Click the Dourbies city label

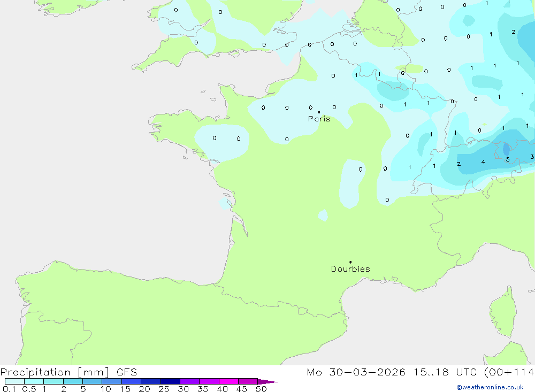[350, 269]
